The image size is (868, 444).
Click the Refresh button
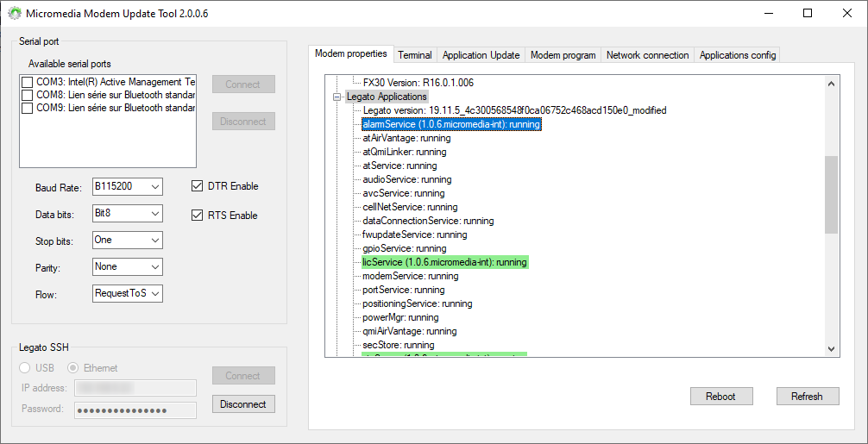point(806,397)
